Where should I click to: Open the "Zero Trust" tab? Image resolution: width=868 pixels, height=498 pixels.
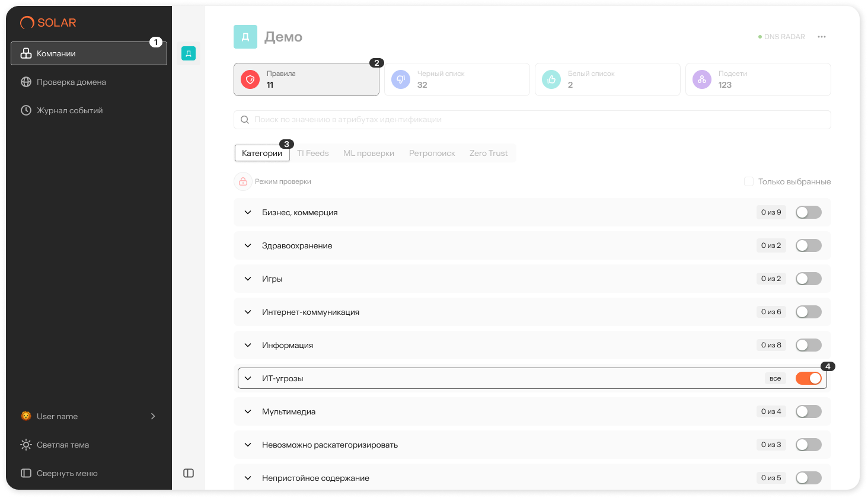[488, 152]
